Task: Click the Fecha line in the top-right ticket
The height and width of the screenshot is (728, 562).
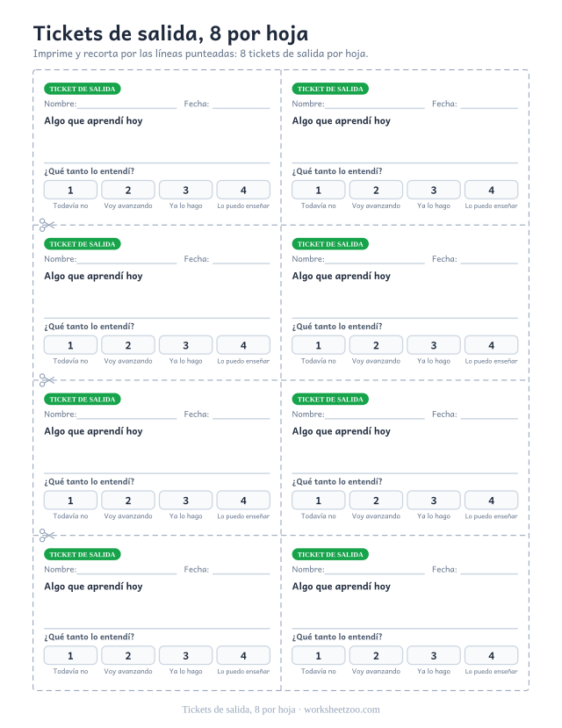Action: (489, 105)
